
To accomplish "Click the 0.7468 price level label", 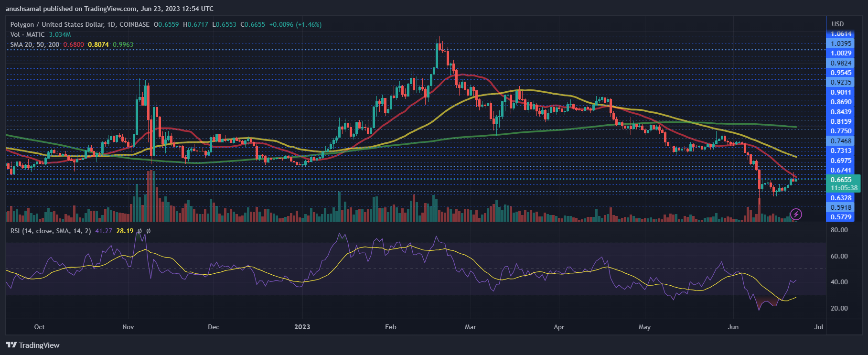I will [841, 141].
